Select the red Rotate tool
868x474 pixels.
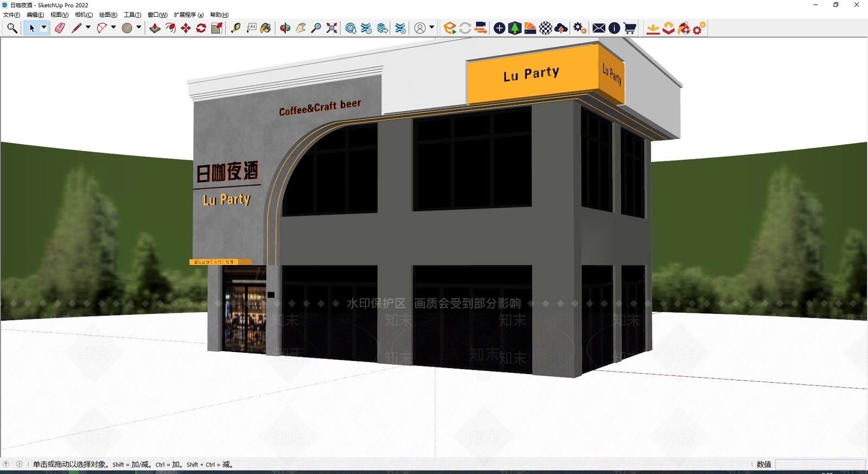tap(201, 28)
